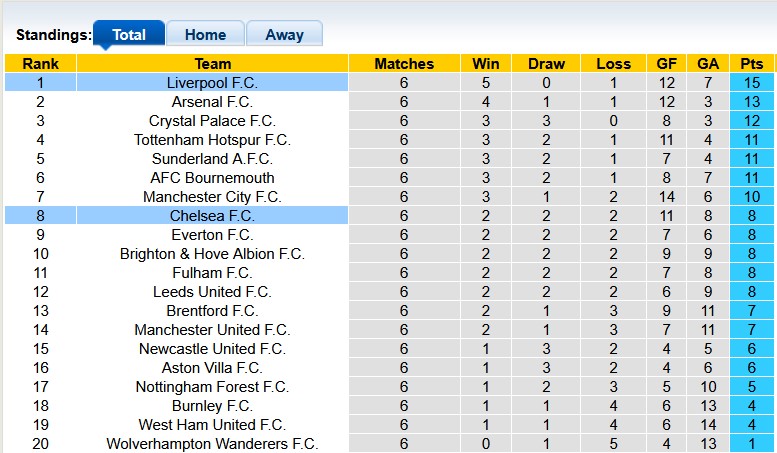This screenshot has height=453, width=777.
Task: Select Tottenham Hotspur F.C. row
Action: (x=212, y=140)
